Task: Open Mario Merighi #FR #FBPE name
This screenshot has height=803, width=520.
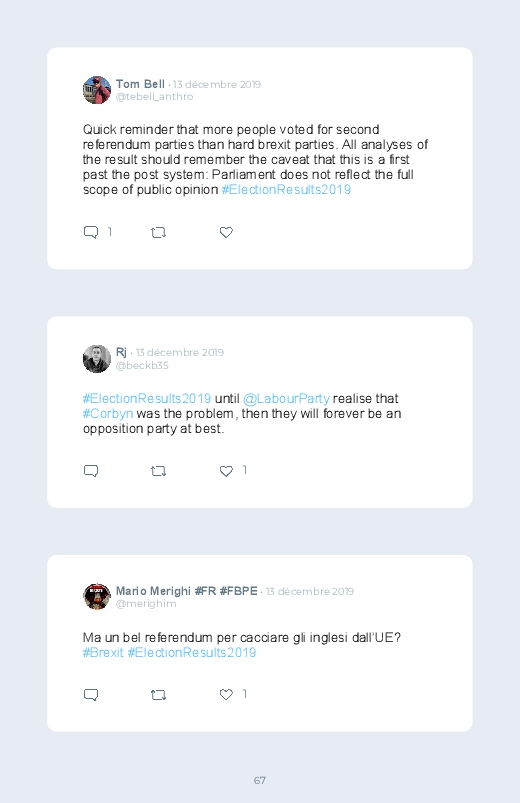Action: coord(186,591)
